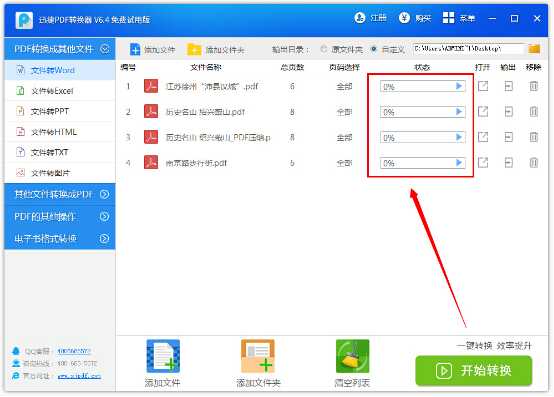The width and height of the screenshot is (554, 397).
Task: Open the 菜单 grid menu
Action: (459, 17)
